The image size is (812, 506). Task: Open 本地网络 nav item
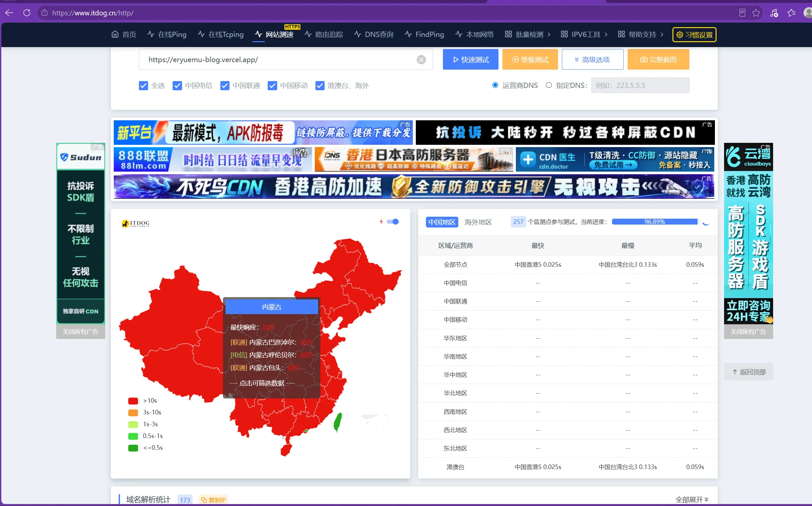click(474, 34)
